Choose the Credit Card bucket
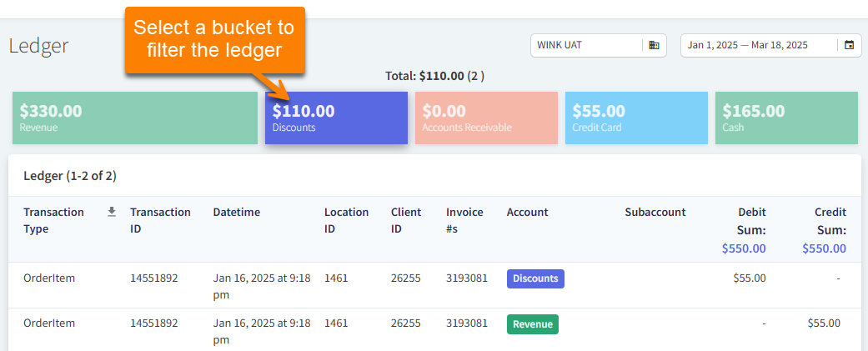 636,118
